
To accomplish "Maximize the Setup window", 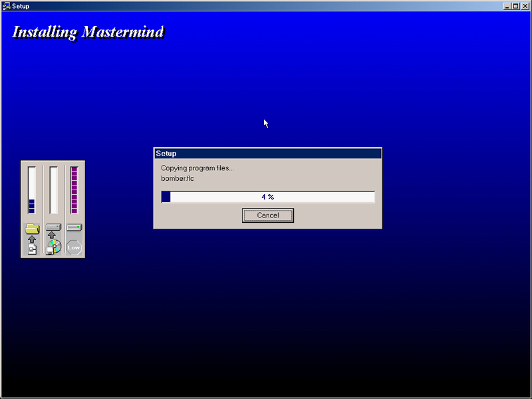I will tap(516, 6).
